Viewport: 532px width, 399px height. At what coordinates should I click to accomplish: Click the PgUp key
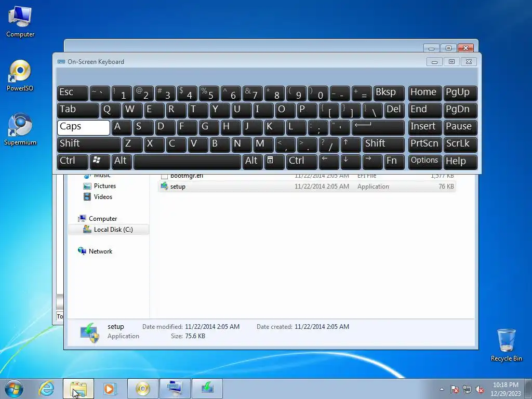coord(460,94)
